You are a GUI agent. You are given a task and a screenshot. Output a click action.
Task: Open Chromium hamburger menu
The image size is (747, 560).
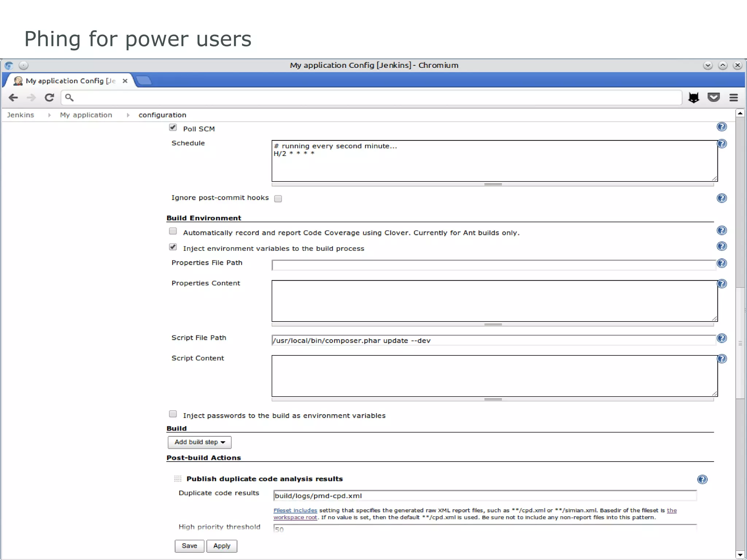734,97
